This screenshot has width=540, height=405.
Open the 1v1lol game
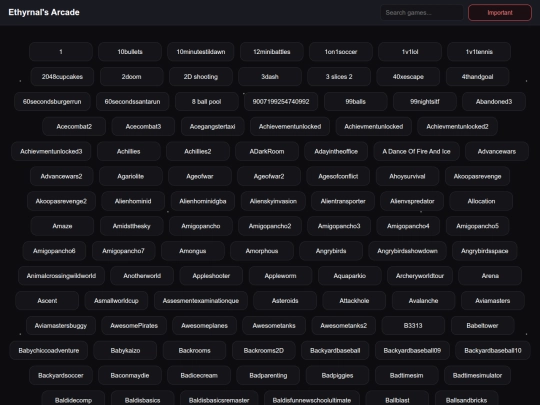coord(410,52)
